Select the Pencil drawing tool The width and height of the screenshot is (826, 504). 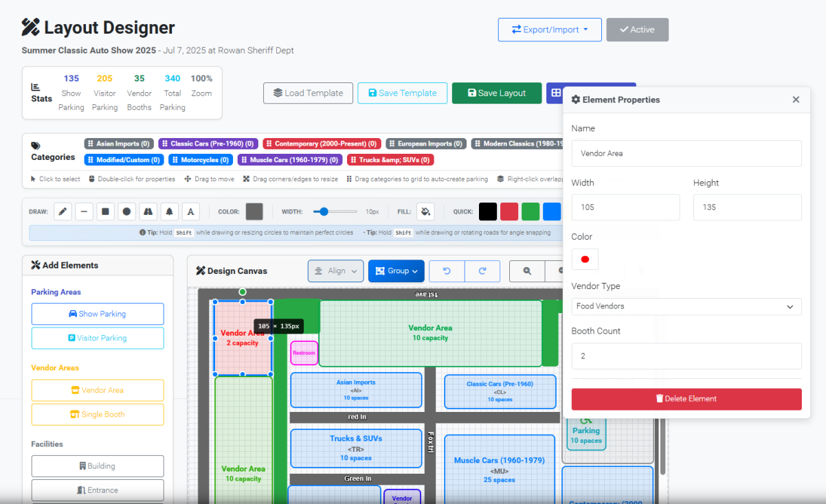[63, 211]
